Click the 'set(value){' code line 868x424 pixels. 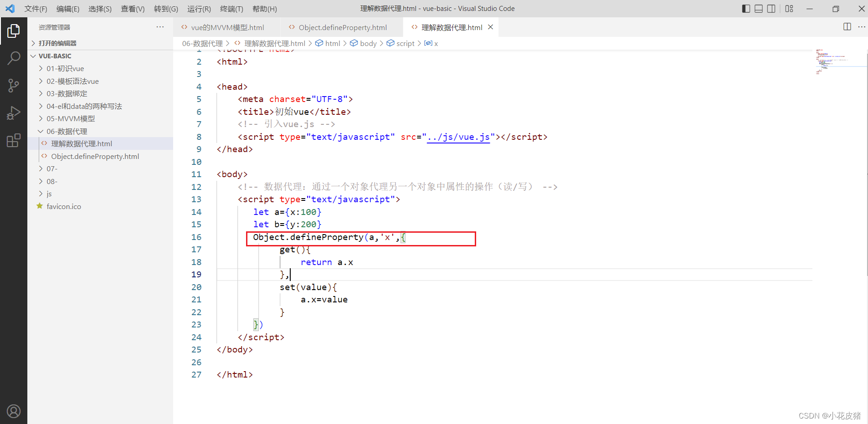[x=308, y=287]
